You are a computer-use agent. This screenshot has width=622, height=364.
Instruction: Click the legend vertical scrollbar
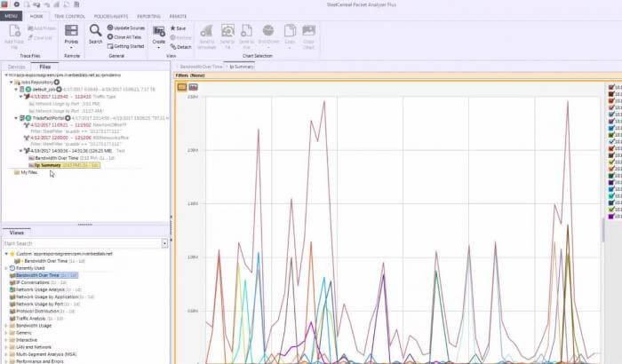(603, 230)
